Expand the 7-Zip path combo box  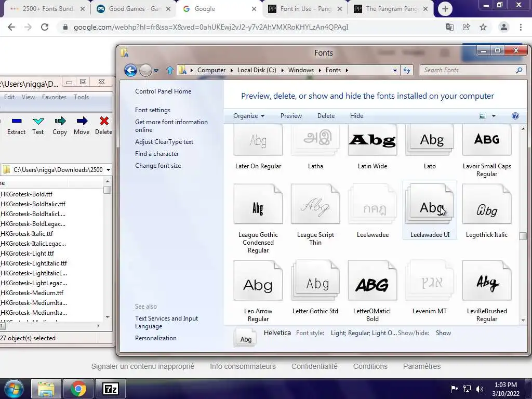click(108, 170)
